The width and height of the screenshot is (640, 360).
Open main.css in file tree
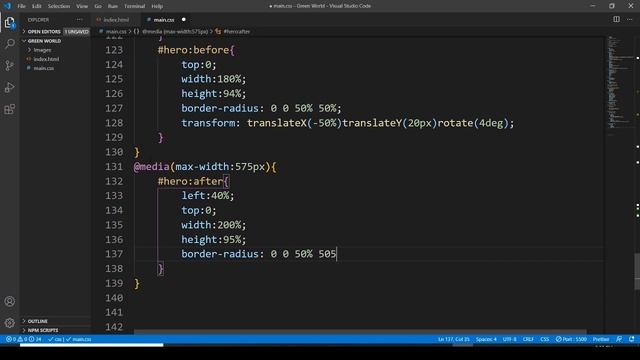(x=44, y=68)
